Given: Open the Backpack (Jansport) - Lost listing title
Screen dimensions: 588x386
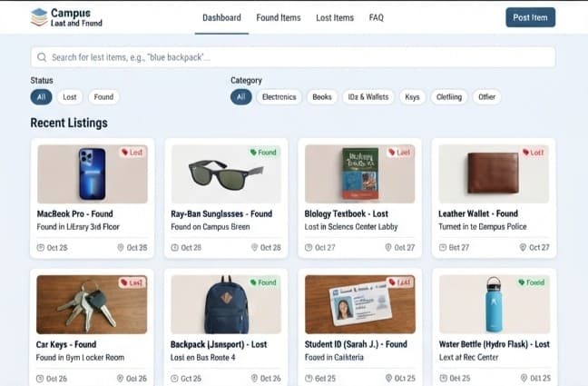Looking at the screenshot, I should pyautogui.click(x=219, y=344).
